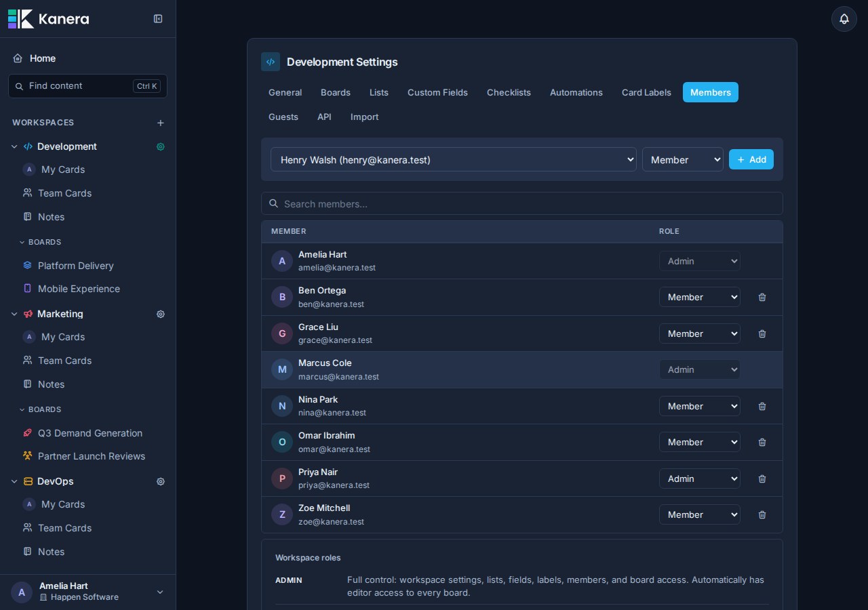The height and width of the screenshot is (610, 868).
Task: Switch to Lists tab
Action: pos(379,92)
